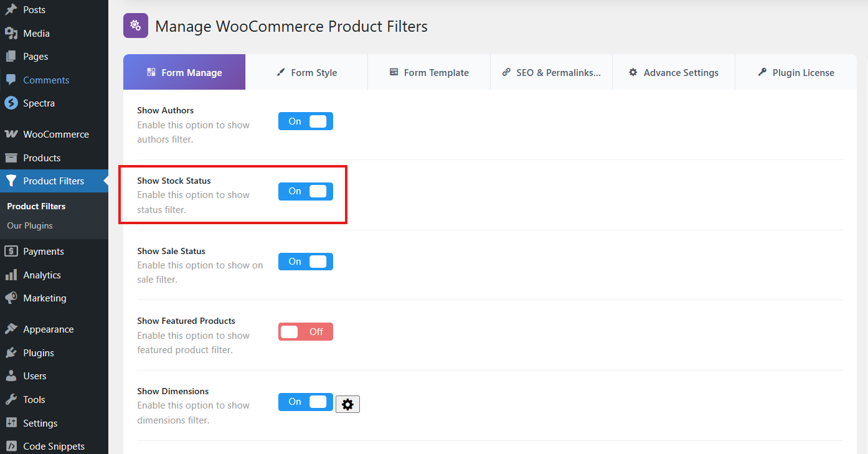Click the Marketing megaphone icon

(x=11, y=298)
